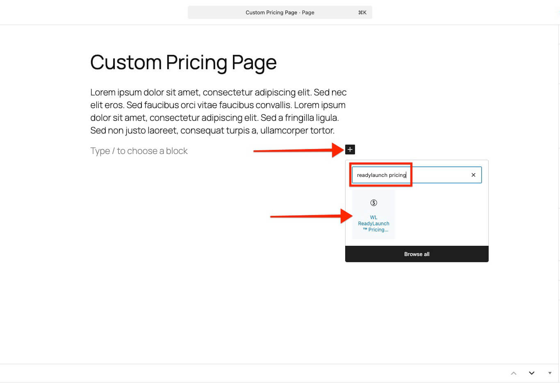Collapse the inserter results via the down arrow
This screenshot has width=560, height=392.
pos(531,373)
